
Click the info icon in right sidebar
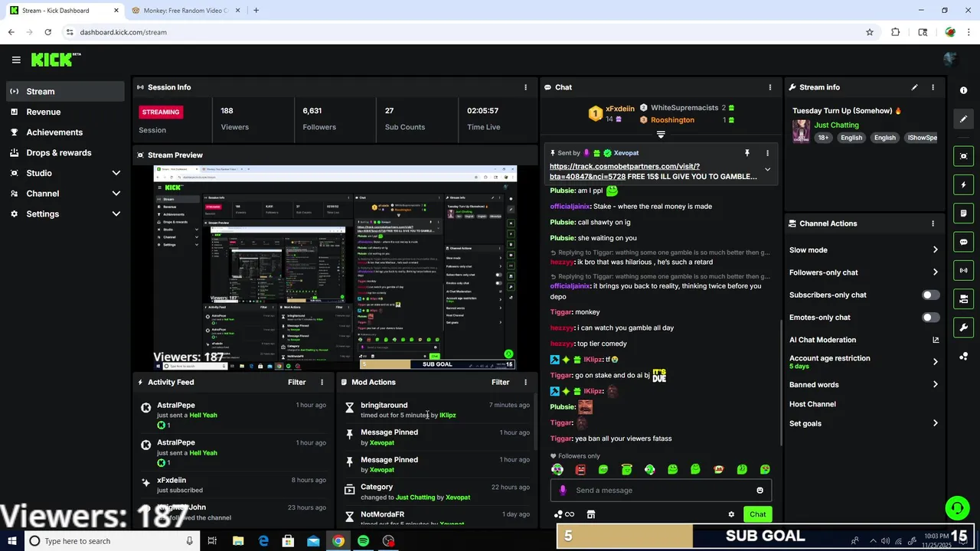tap(963, 90)
